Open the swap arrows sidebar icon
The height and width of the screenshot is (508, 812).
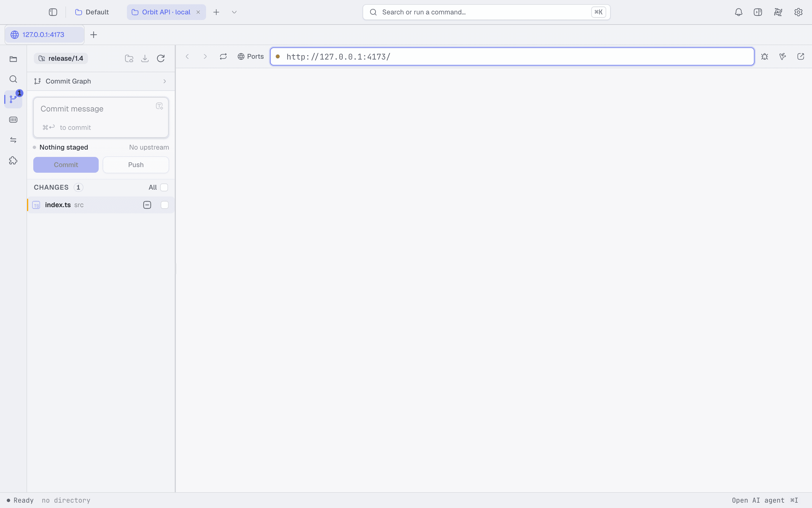click(x=13, y=140)
